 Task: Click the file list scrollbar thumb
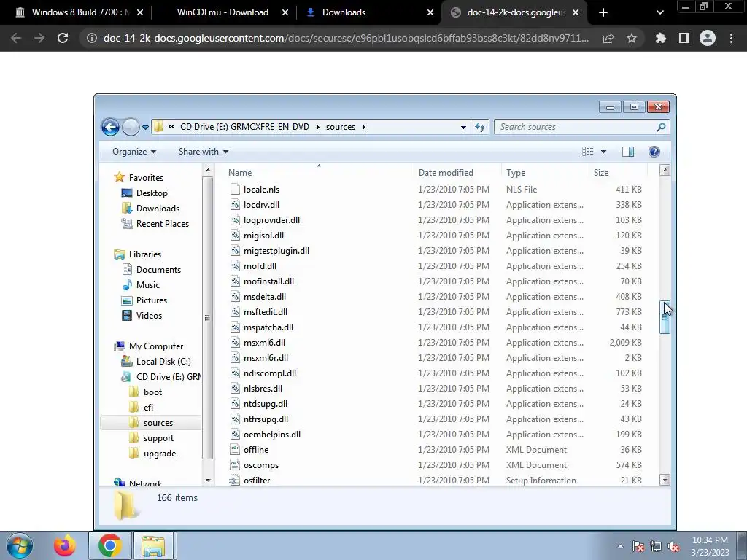pos(665,318)
